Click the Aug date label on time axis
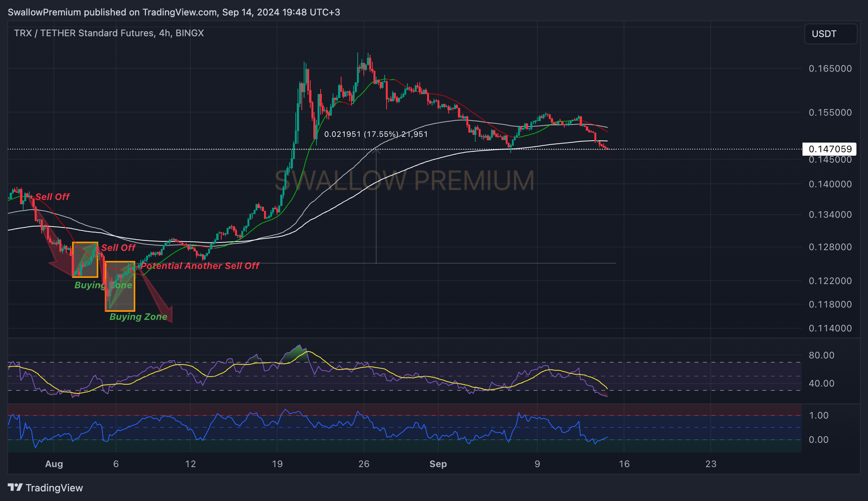Image resolution: width=868 pixels, height=501 pixels. pos(54,464)
